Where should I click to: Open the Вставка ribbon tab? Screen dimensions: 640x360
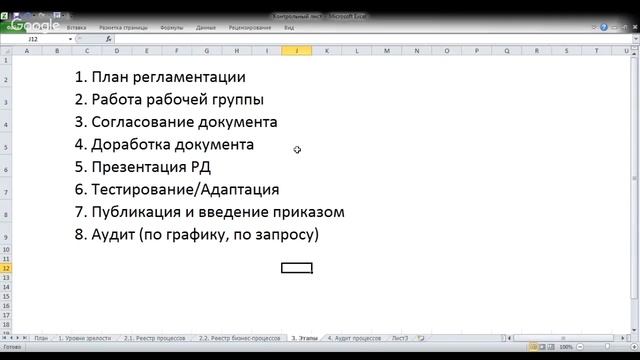(x=76, y=28)
